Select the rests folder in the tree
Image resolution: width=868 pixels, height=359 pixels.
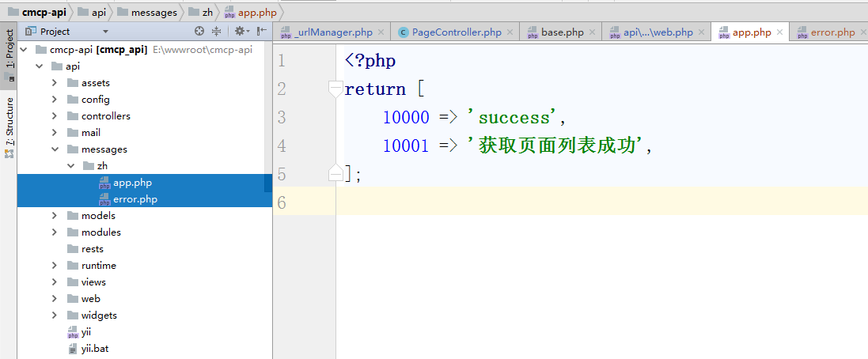coord(145,249)
